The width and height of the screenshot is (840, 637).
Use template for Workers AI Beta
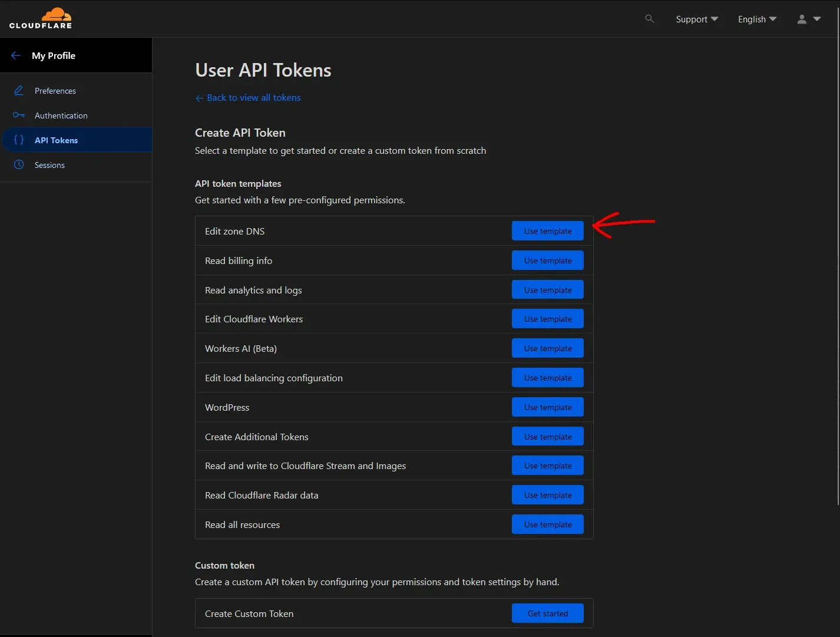click(547, 348)
